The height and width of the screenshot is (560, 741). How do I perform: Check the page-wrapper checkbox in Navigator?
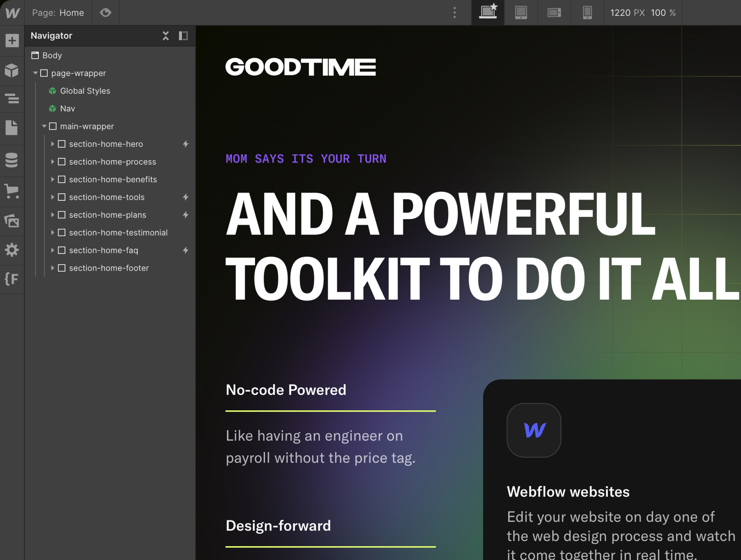click(44, 73)
